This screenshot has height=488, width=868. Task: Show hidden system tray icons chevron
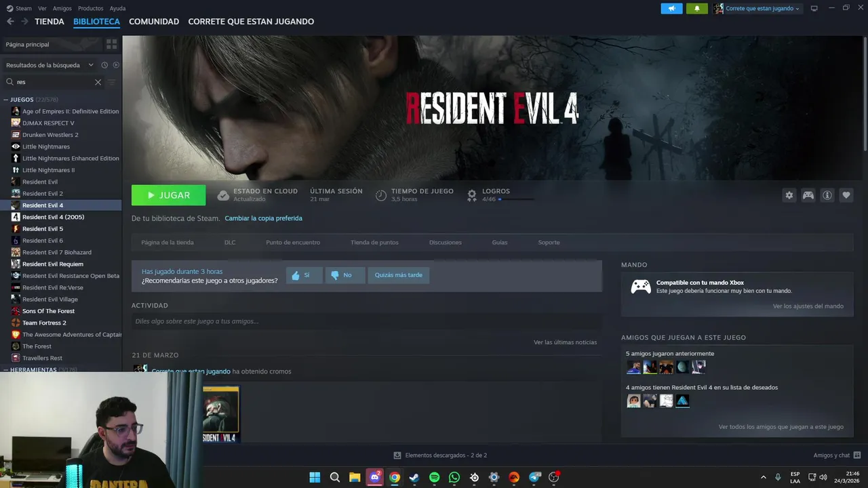point(763,477)
